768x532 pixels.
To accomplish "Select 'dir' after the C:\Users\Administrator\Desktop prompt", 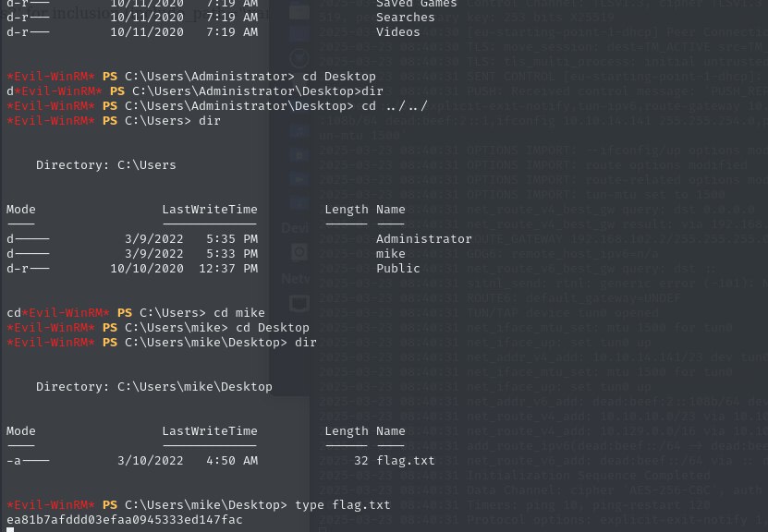I will click(372, 91).
